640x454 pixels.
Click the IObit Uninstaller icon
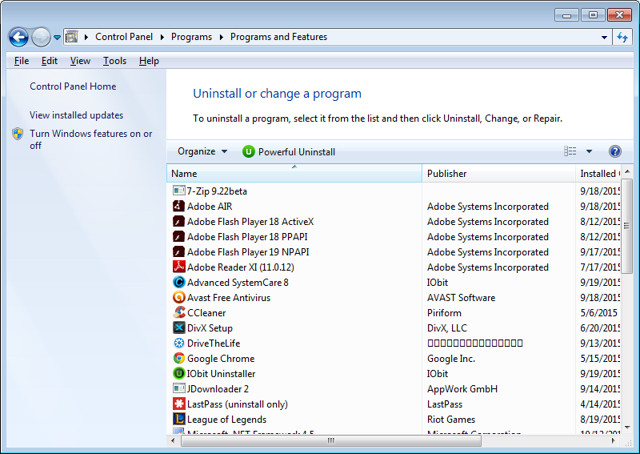[179, 373]
